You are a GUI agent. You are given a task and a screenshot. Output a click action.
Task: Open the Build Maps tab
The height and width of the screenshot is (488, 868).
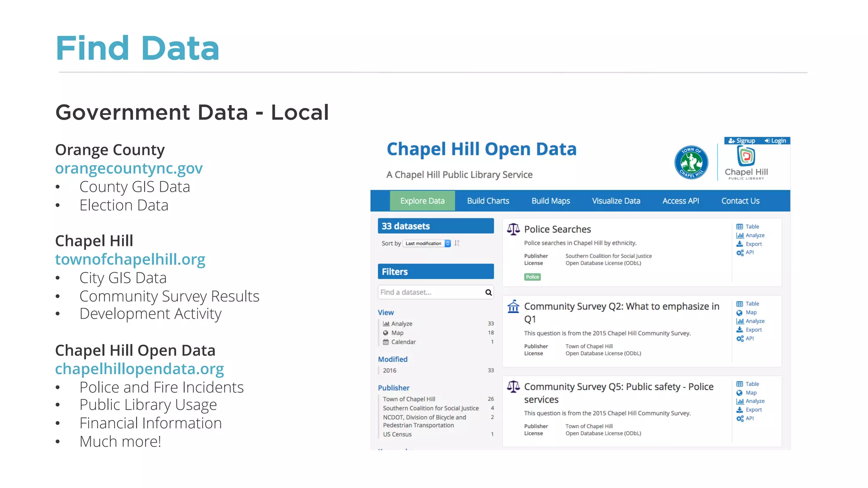(551, 201)
